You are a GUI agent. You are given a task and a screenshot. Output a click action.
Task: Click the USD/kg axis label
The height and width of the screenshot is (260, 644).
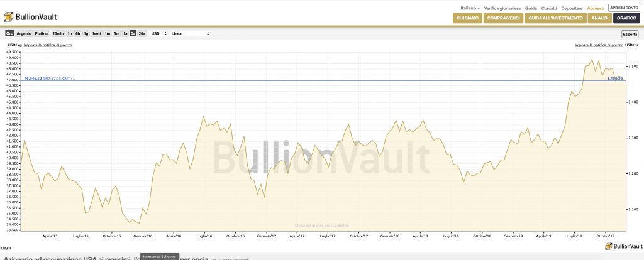coord(14,45)
